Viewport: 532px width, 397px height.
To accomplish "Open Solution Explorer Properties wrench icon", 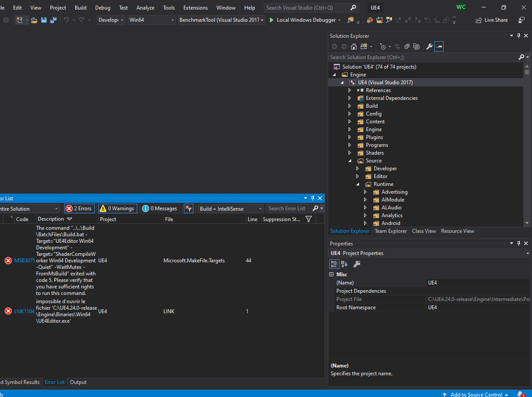I will click(x=429, y=46).
